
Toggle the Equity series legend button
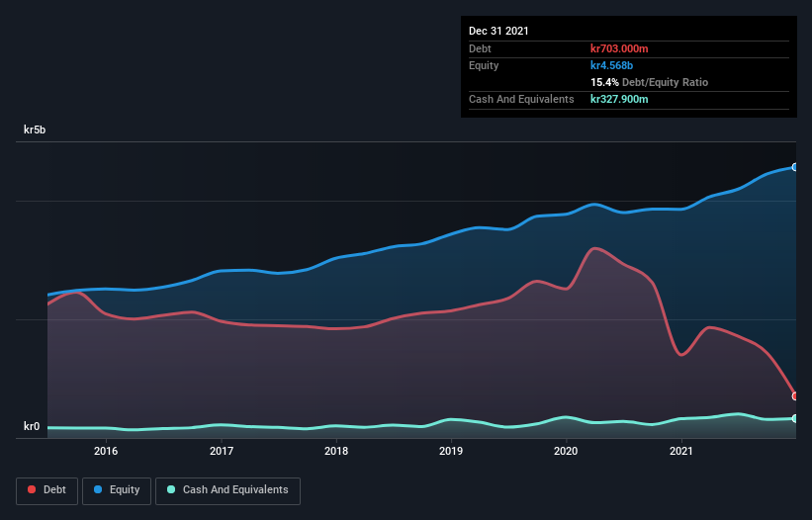pyautogui.click(x=117, y=490)
